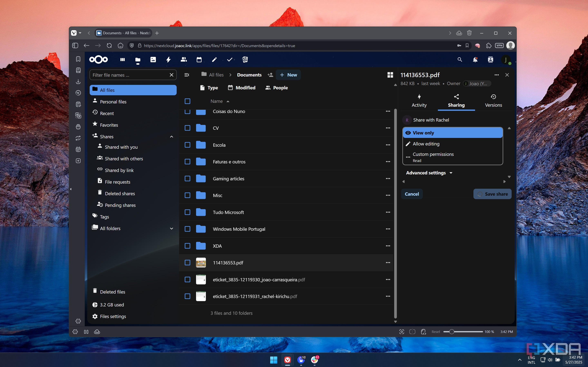Open Vivaldi bookmarks panel icon
The width and height of the screenshot is (588, 367).
point(78,59)
